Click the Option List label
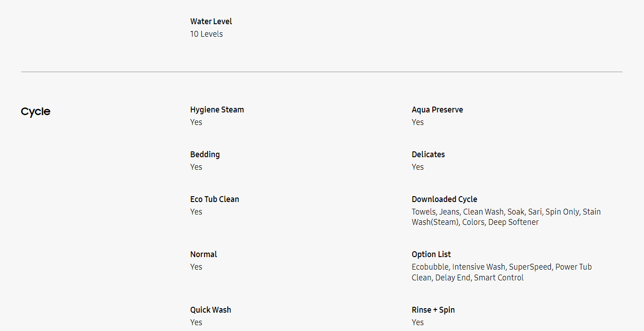 pos(431,254)
